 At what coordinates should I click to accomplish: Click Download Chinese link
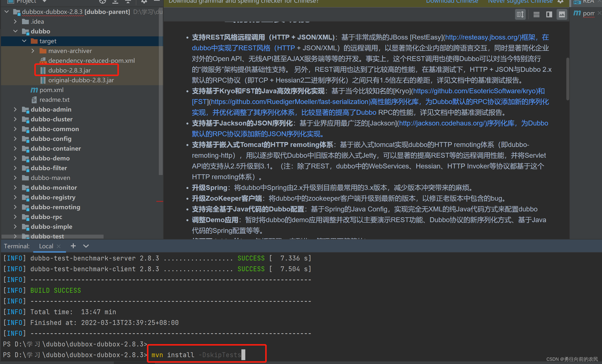[x=452, y=1]
